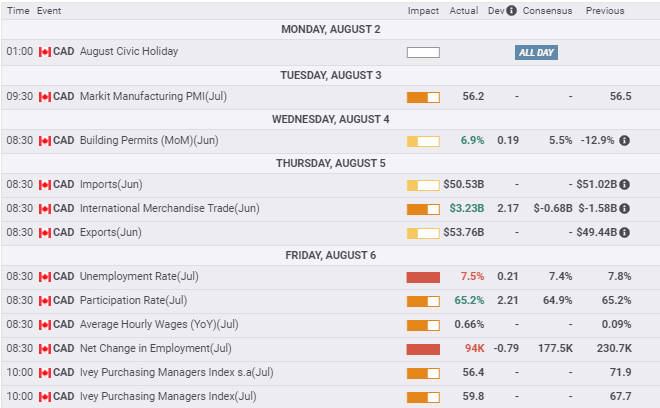The height and width of the screenshot is (408, 660).
Task: Click info icon on Exports row
Action: 624,232
